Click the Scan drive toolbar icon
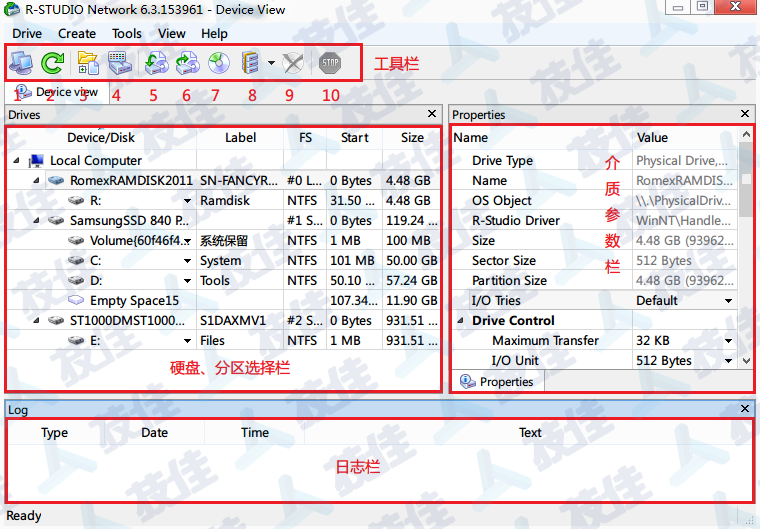Screen dimensions: 760x529 (x=120, y=63)
